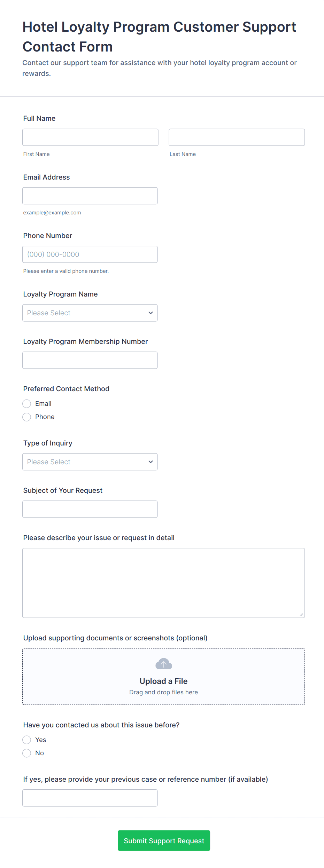Click the Loyalty Program Membership Number field
The height and width of the screenshot is (868, 324).
[90, 360]
